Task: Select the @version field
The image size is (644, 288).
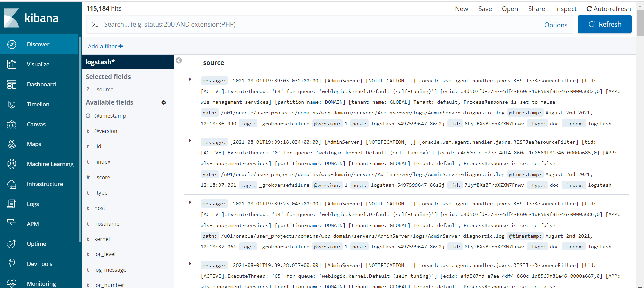Action: click(106, 131)
